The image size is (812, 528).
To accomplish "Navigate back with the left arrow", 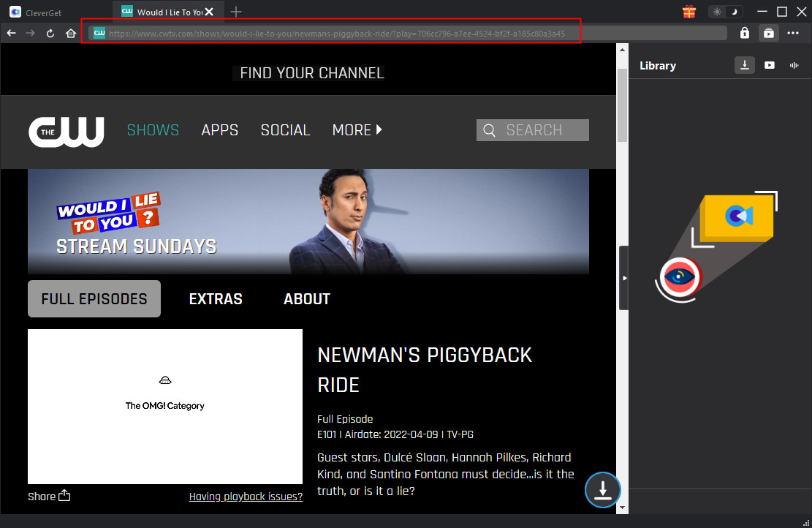I will coord(11,33).
